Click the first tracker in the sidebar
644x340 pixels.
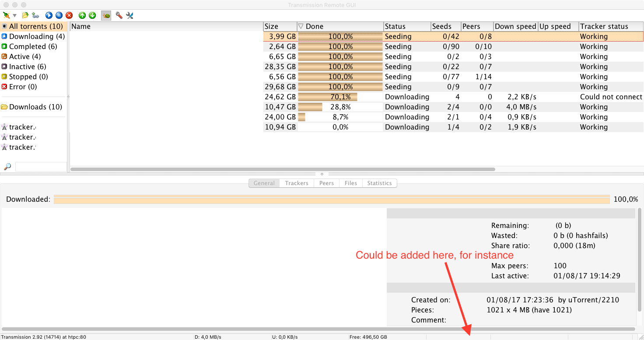(x=21, y=127)
